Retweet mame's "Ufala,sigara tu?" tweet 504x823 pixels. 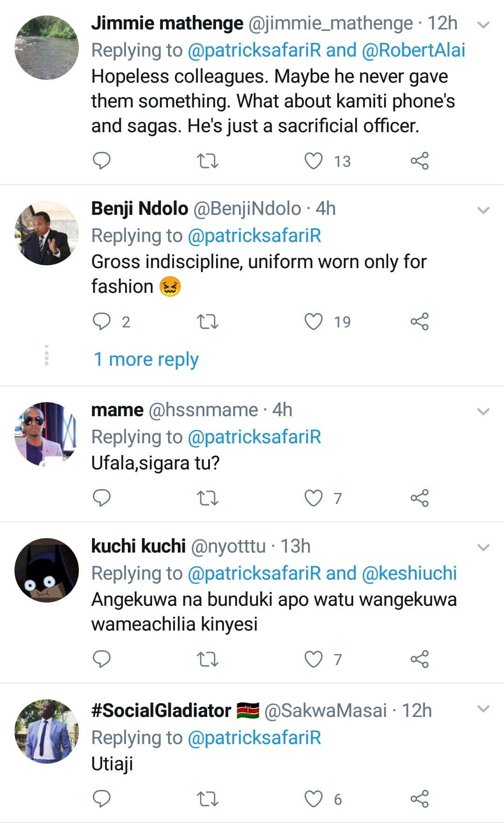[x=208, y=498]
